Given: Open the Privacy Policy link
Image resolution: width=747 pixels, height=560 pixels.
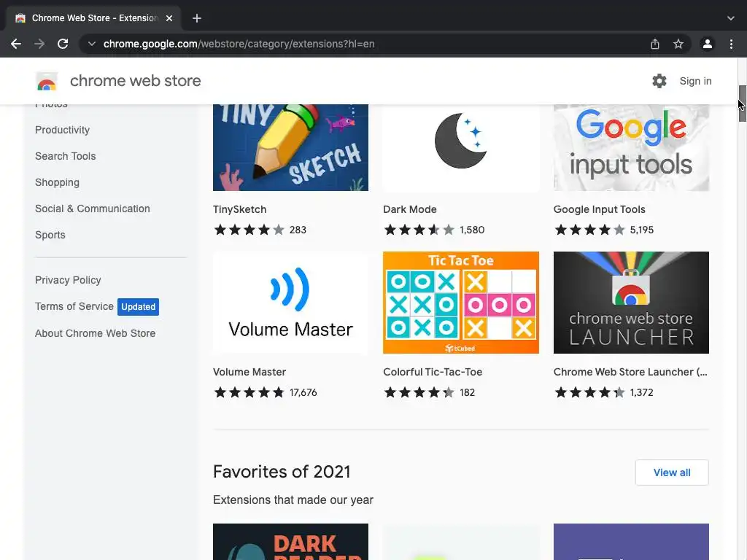Looking at the screenshot, I should 68,280.
